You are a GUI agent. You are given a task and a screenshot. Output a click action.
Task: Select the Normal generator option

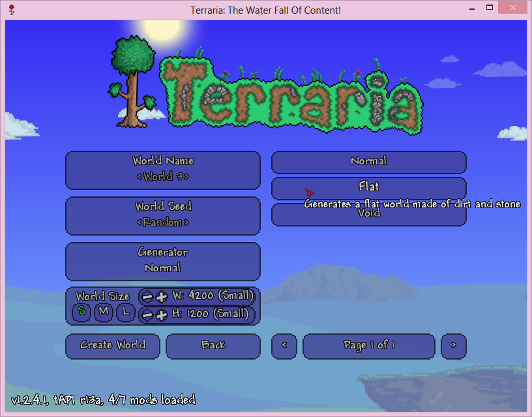369,162
